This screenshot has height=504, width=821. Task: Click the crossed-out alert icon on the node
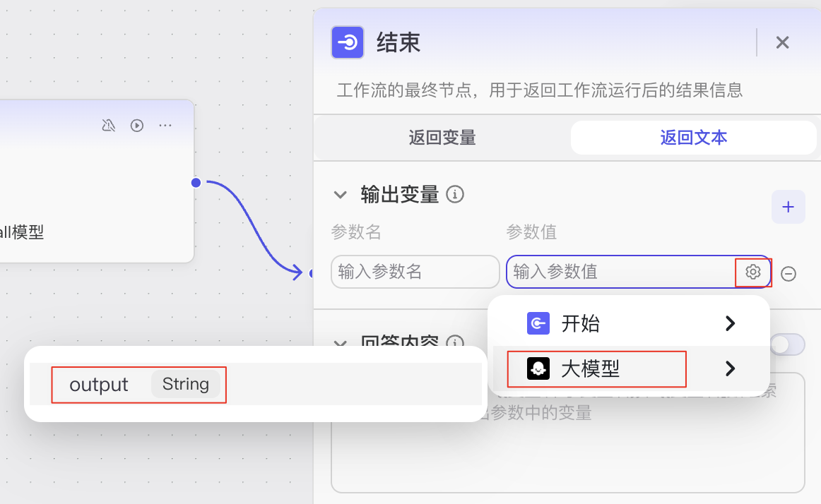pyautogui.click(x=108, y=126)
